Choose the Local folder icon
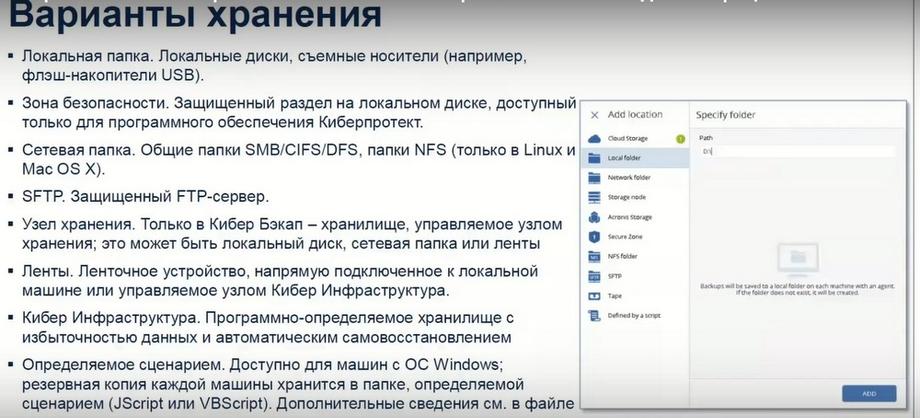Screen dimensions: 920x418 click(x=594, y=158)
